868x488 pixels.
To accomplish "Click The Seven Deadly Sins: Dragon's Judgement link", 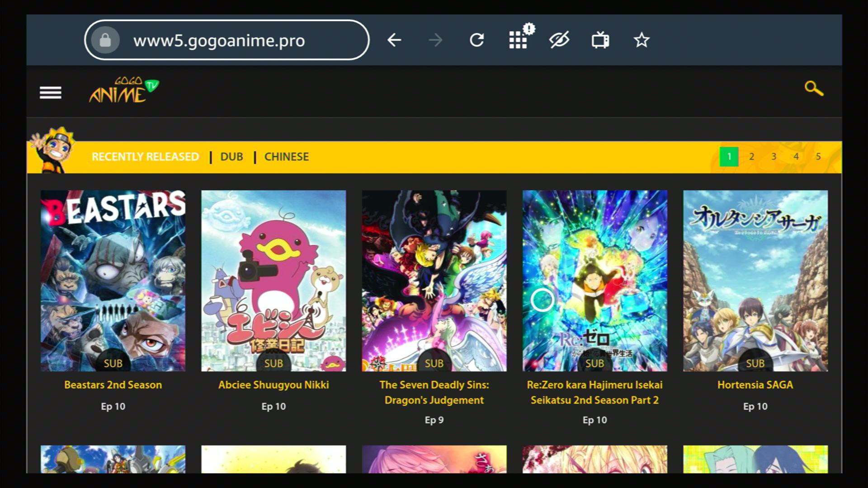I will [434, 393].
